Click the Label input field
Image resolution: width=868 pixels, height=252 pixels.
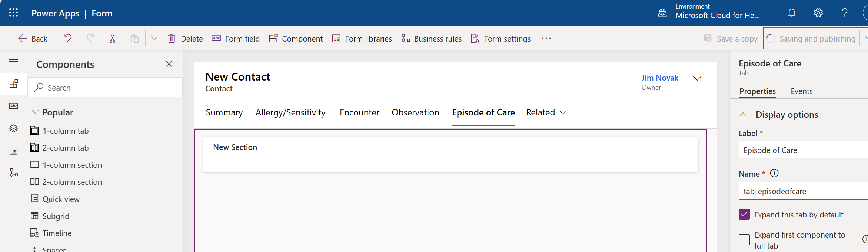pos(803,150)
